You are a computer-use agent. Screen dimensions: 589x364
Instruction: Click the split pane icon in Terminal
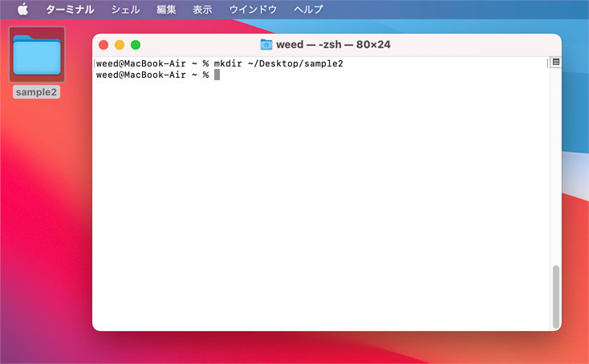click(x=556, y=62)
